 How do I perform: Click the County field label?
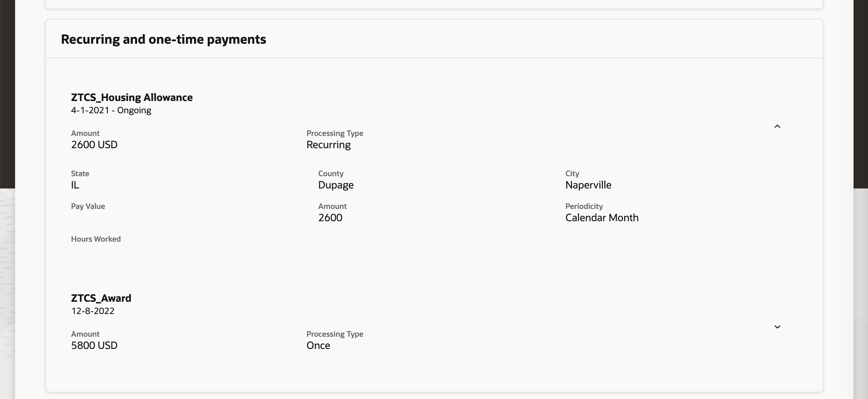(x=331, y=173)
